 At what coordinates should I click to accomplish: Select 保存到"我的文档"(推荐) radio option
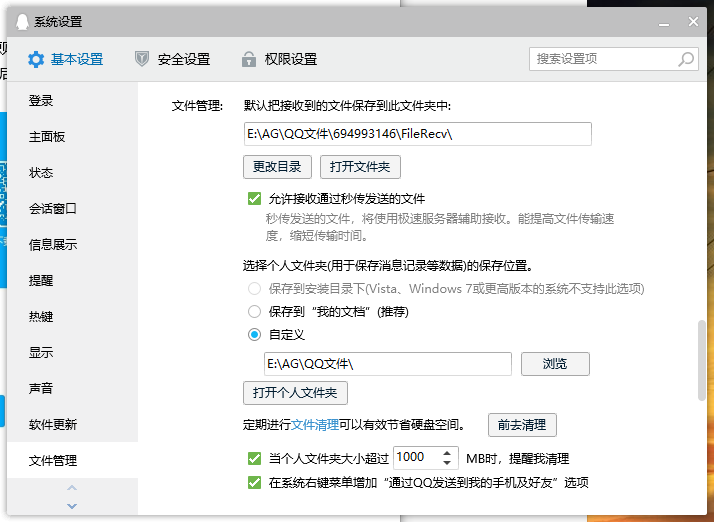click(254, 312)
